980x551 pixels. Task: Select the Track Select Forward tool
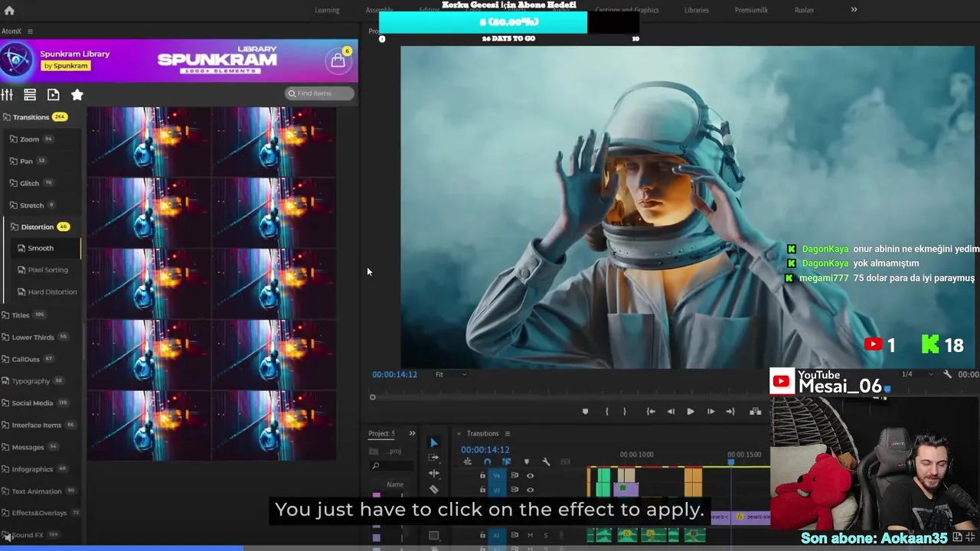coord(434,458)
